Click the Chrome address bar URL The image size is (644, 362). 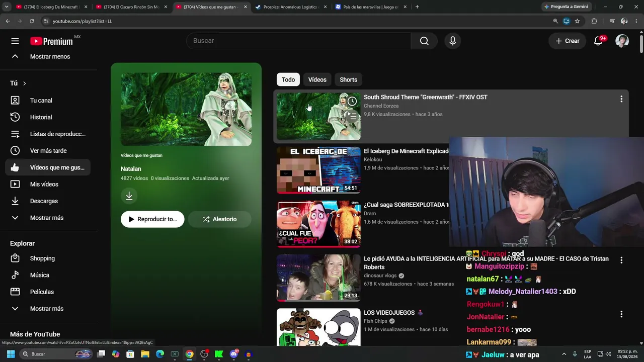tap(83, 21)
